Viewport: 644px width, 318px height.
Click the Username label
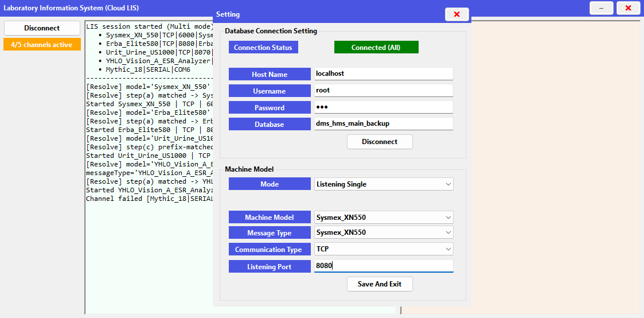tap(270, 91)
